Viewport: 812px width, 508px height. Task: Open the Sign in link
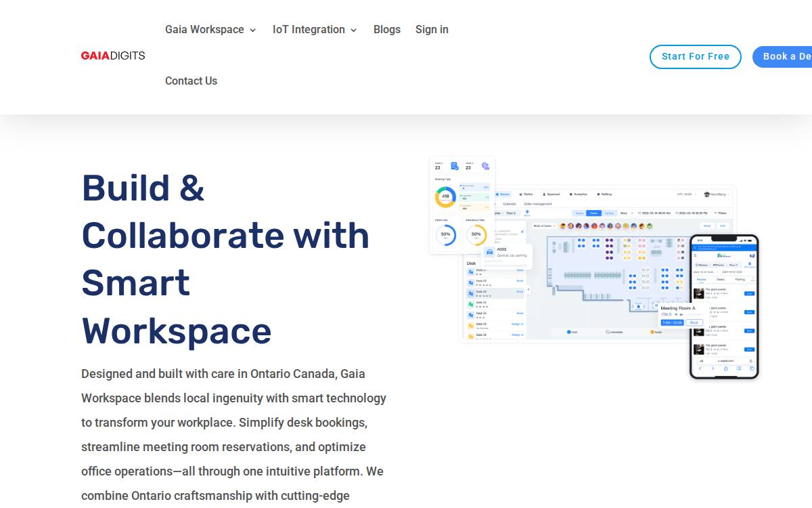click(432, 30)
